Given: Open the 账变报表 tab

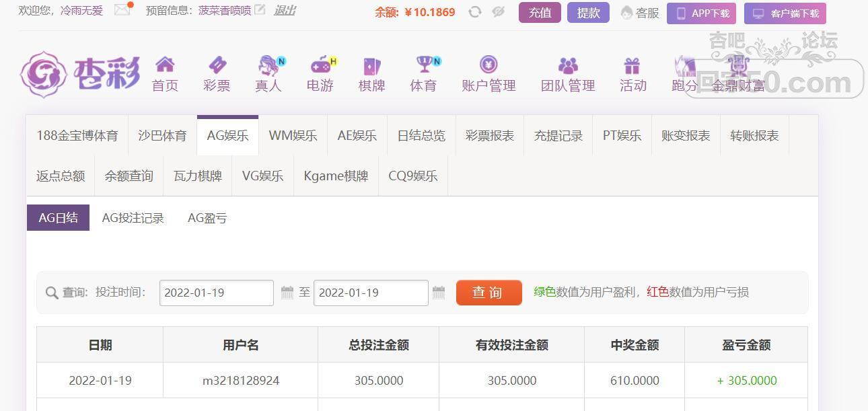Looking at the screenshot, I should click(x=686, y=135).
